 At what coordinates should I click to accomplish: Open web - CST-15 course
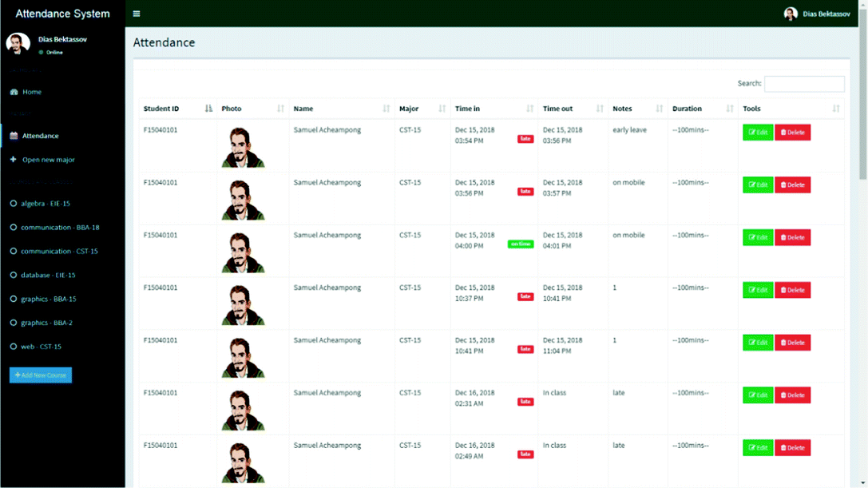point(41,346)
